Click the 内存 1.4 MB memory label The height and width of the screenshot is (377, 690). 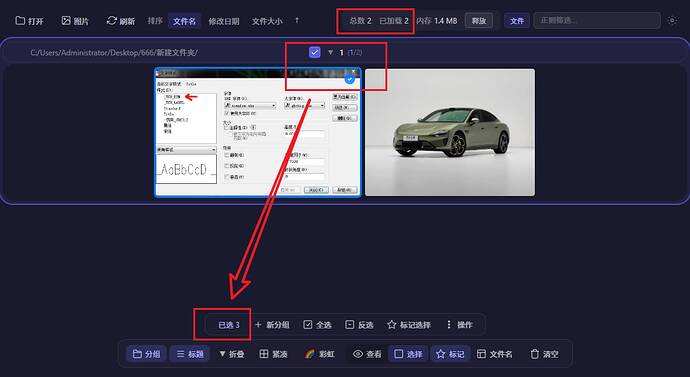(437, 21)
